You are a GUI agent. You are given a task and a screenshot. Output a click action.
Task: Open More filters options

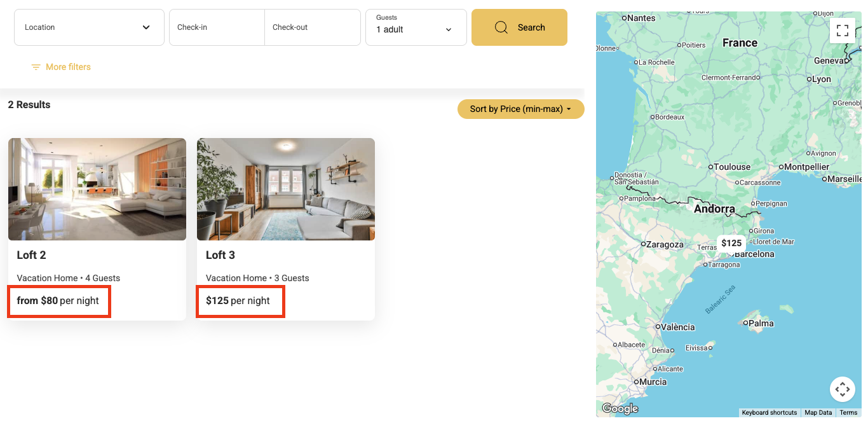click(x=68, y=67)
